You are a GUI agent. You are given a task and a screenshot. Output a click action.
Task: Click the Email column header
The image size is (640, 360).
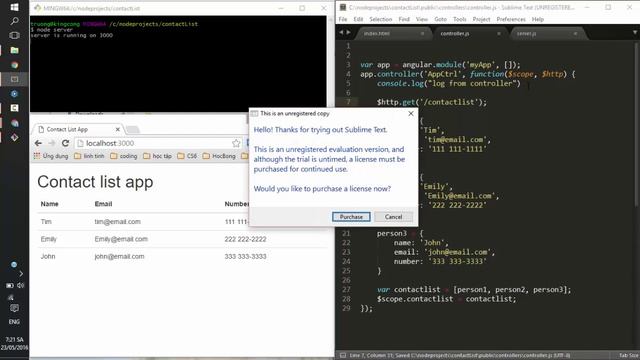[103, 204]
